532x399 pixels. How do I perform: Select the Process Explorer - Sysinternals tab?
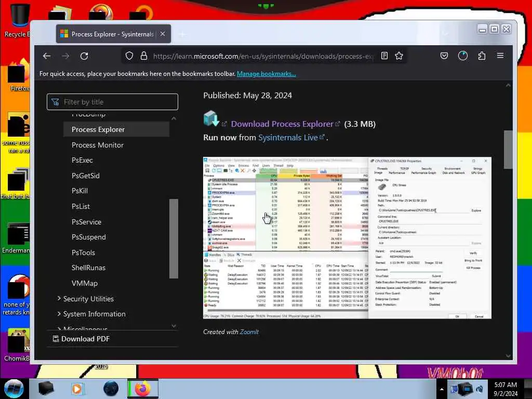coord(113,34)
